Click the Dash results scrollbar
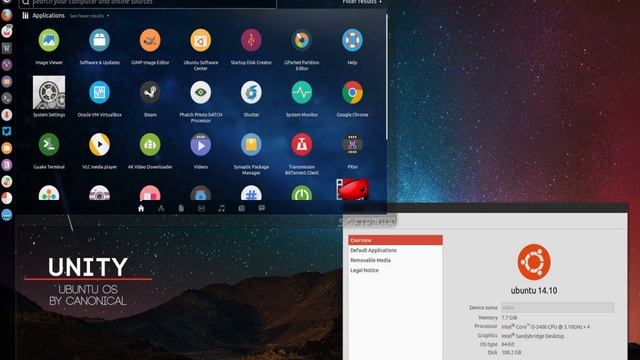Viewport: 640px width, 360px height. 387,78
